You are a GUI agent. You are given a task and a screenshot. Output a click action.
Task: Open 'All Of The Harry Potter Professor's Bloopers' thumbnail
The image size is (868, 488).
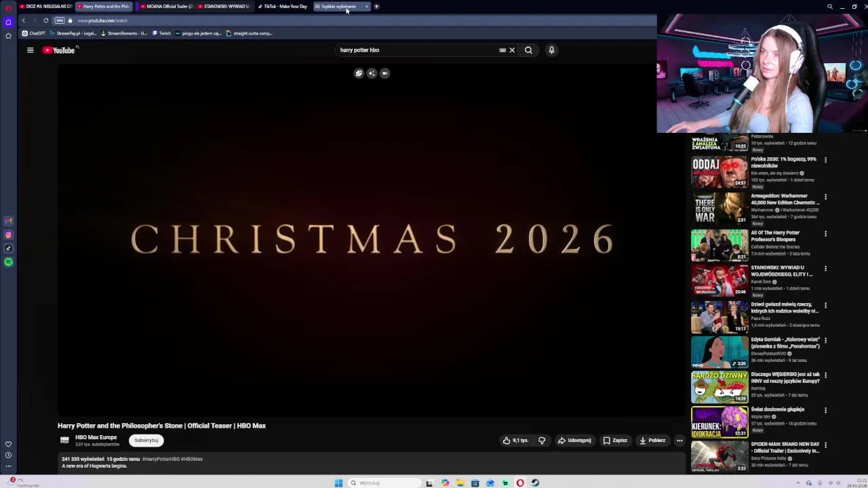(719, 245)
